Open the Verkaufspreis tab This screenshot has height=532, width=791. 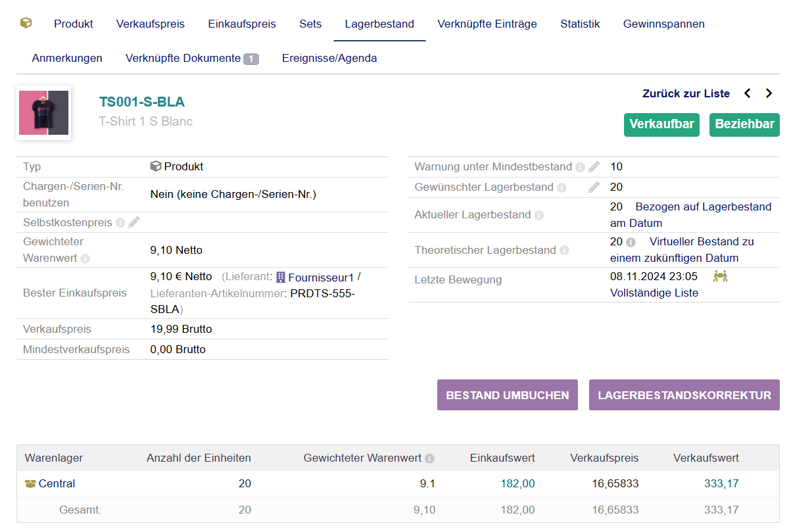[x=151, y=24]
